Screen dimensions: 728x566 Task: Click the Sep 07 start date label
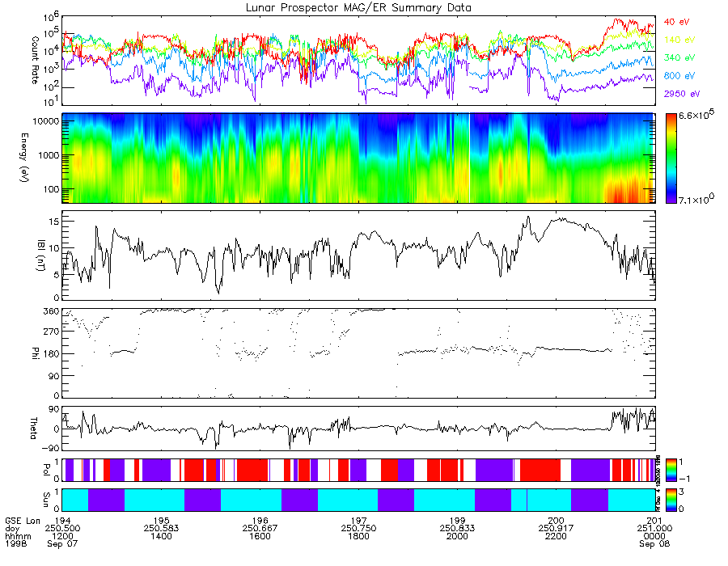point(62,543)
